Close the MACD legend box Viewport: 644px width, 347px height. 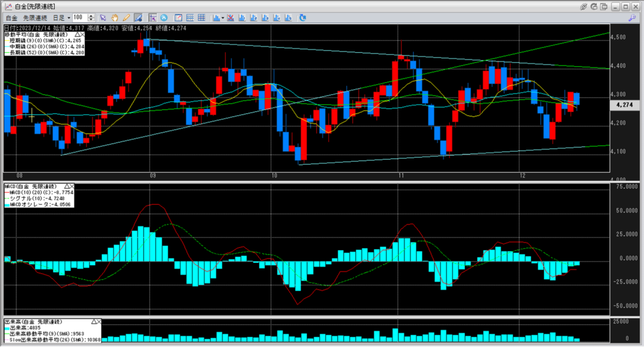(72, 187)
